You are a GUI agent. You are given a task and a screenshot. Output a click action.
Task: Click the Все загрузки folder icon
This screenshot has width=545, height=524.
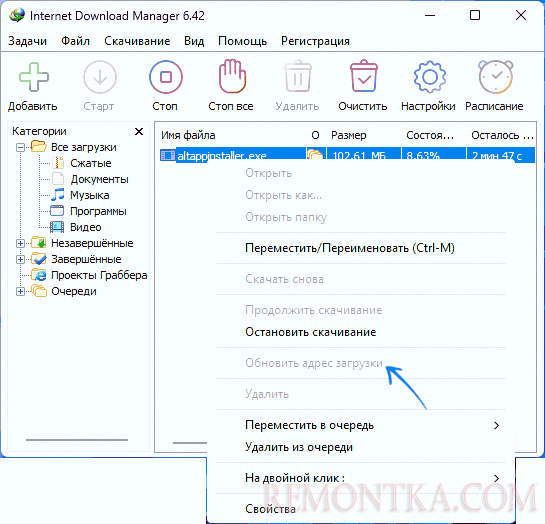pos(38,146)
